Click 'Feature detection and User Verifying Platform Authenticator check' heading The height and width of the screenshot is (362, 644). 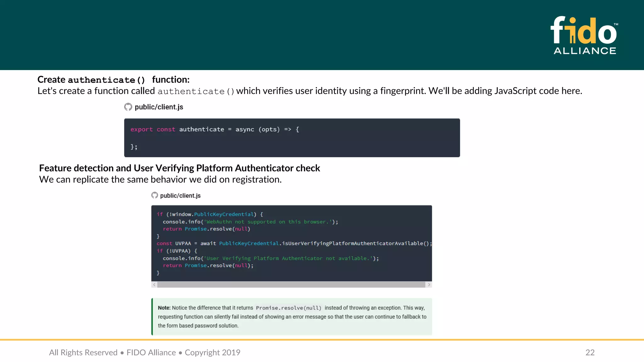coord(180,168)
